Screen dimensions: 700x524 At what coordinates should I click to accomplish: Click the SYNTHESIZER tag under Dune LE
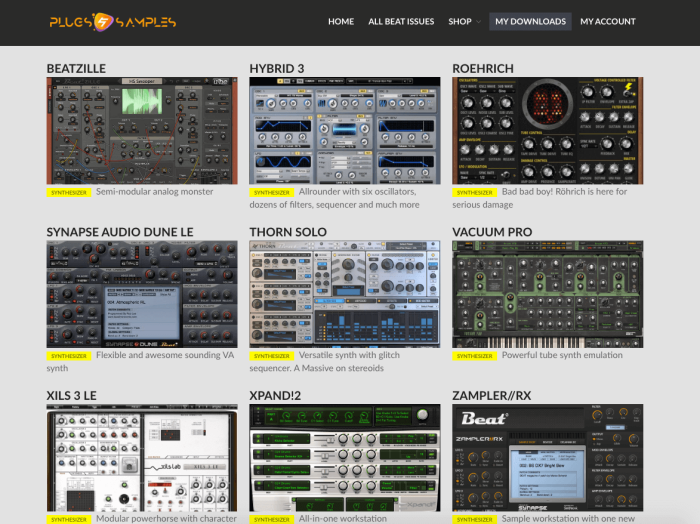[69, 356]
